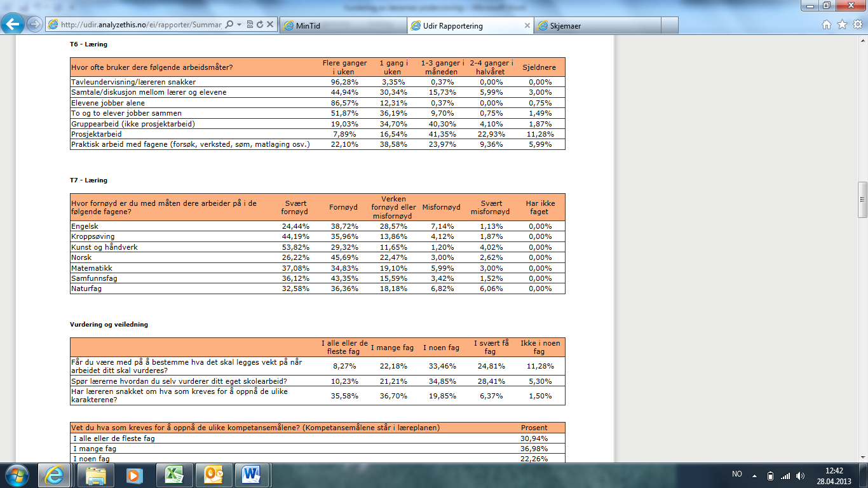Click the 'Samfunnsfag' subject row
Image resolution: width=868 pixels, height=488 pixels.
[317, 278]
